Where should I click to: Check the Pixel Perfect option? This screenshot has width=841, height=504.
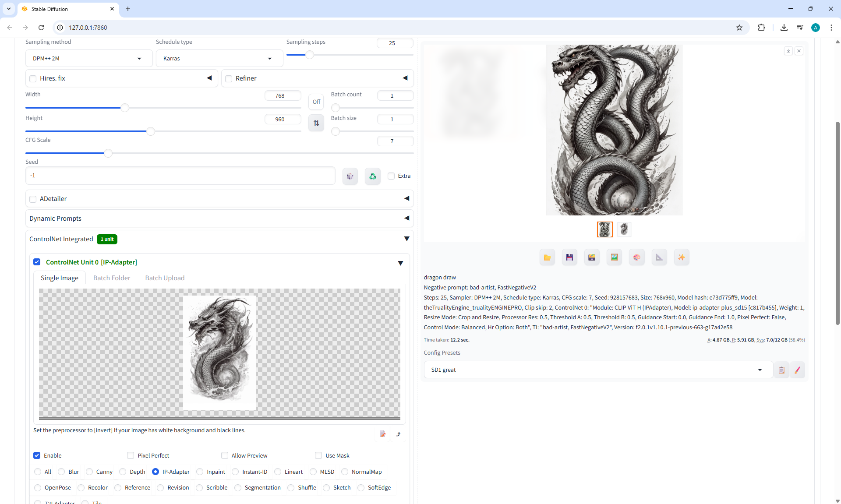click(x=131, y=455)
